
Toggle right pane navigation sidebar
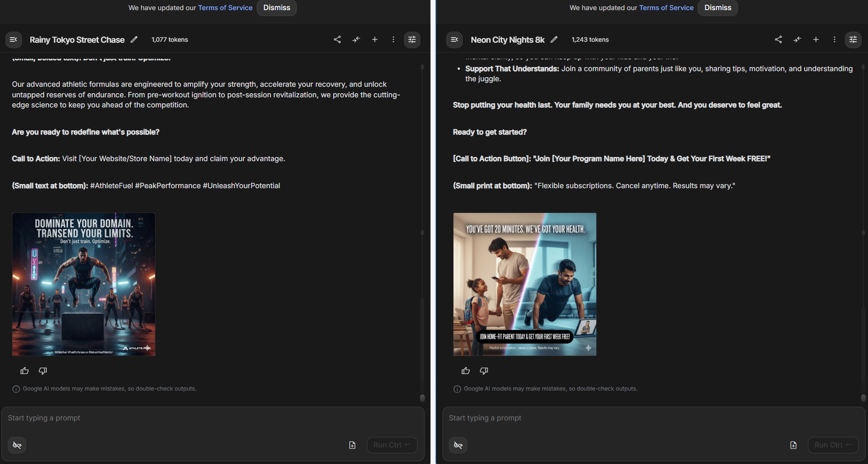tap(454, 39)
